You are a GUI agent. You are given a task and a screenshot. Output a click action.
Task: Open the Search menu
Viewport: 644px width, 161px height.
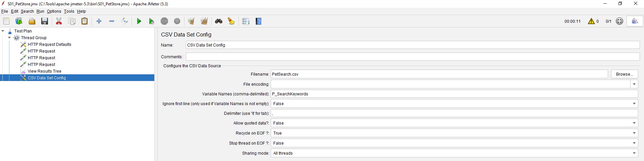[27, 11]
